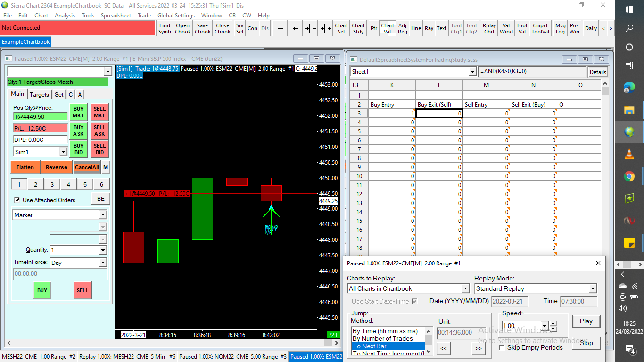Click the Details button beside formula bar
This screenshot has width=644, height=362.
(x=598, y=72)
